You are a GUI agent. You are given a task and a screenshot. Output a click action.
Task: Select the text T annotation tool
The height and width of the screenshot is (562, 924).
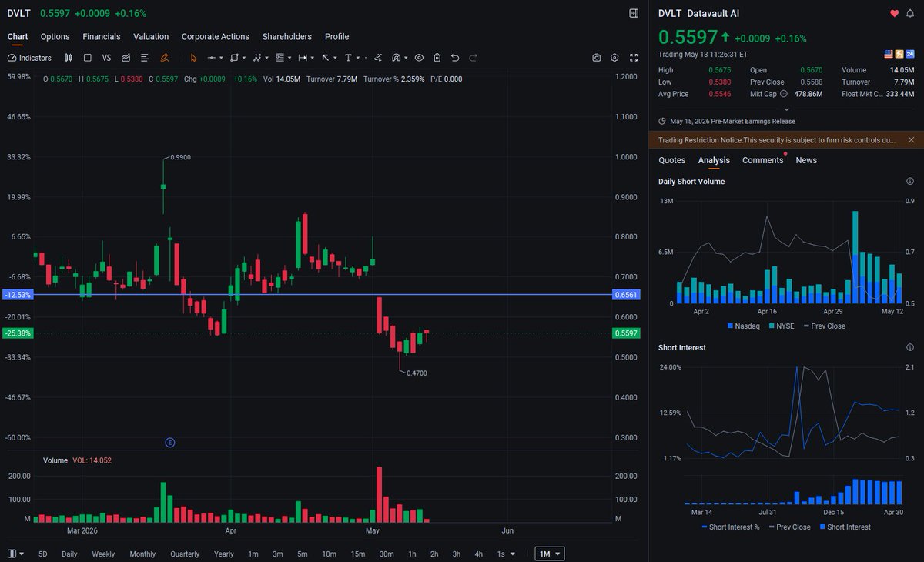tap(348, 58)
